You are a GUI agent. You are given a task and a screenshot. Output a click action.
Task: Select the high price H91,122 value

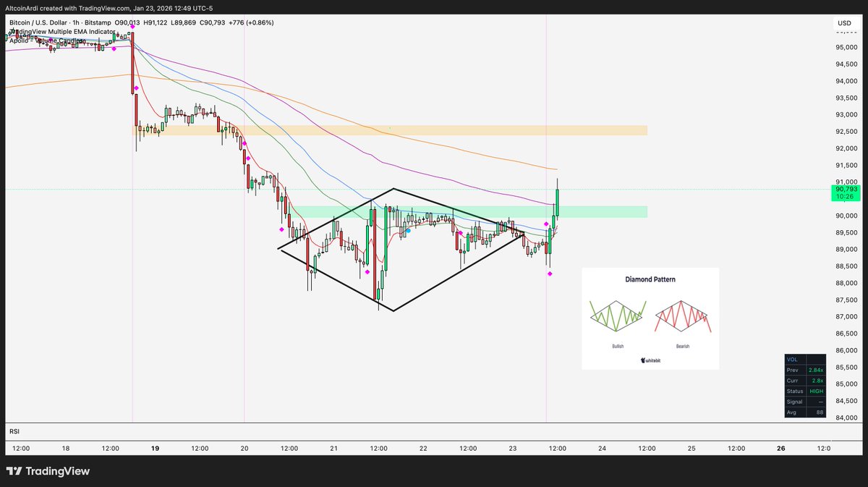pyautogui.click(x=156, y=23)
